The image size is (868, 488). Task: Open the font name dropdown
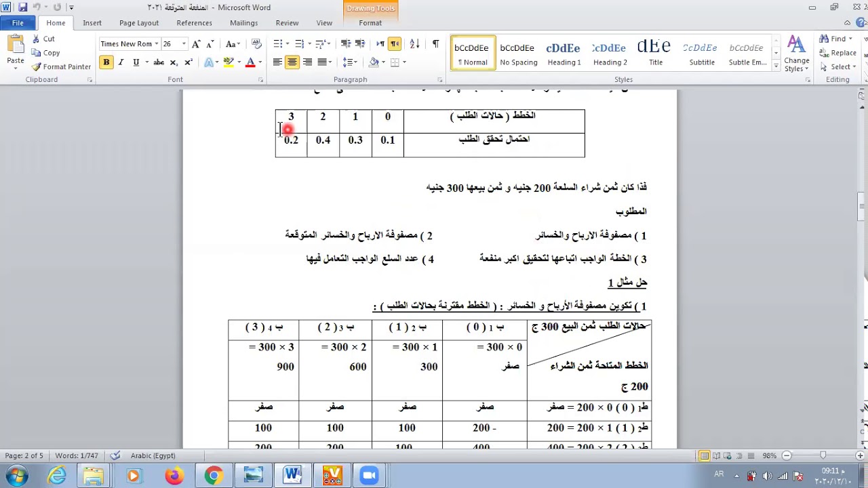tap(157, 44)
